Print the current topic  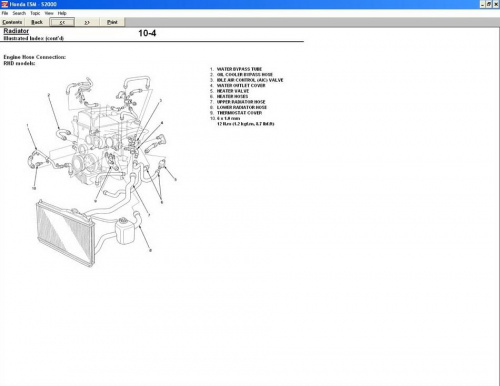click(x=112, y=22)
